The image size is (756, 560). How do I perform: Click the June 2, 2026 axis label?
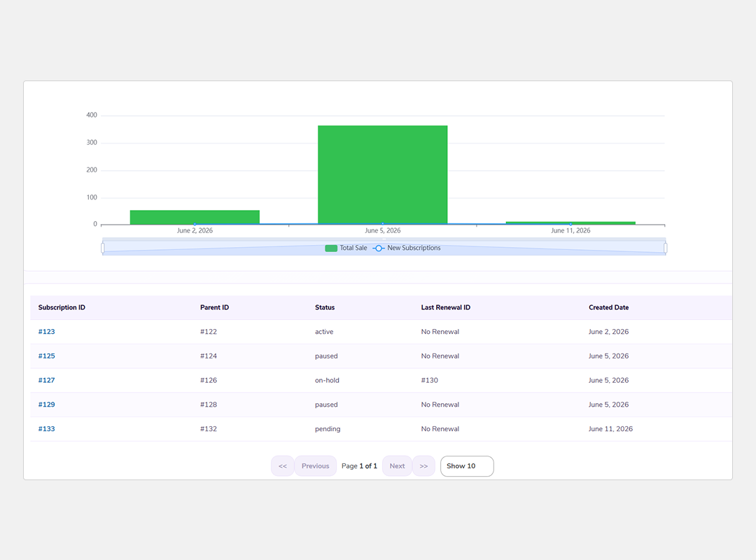click(195, 230)
